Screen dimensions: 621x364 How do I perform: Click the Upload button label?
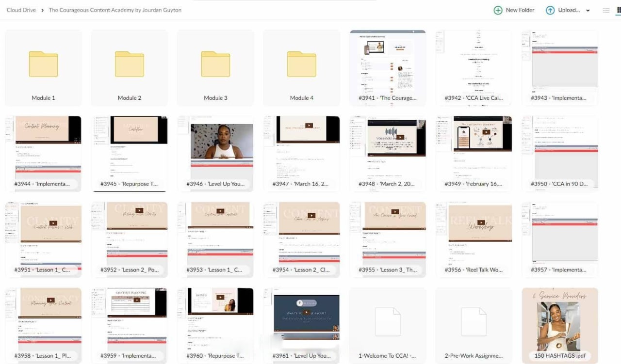point(569,10)
